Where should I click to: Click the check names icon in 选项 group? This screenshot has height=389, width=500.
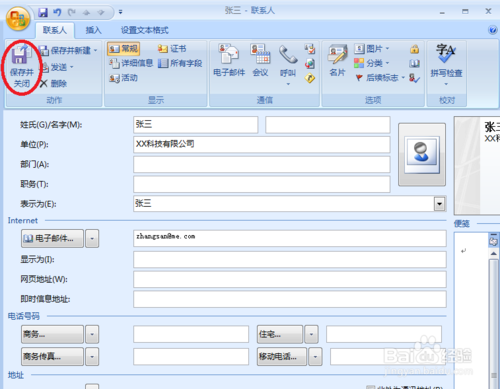(414, 78)
